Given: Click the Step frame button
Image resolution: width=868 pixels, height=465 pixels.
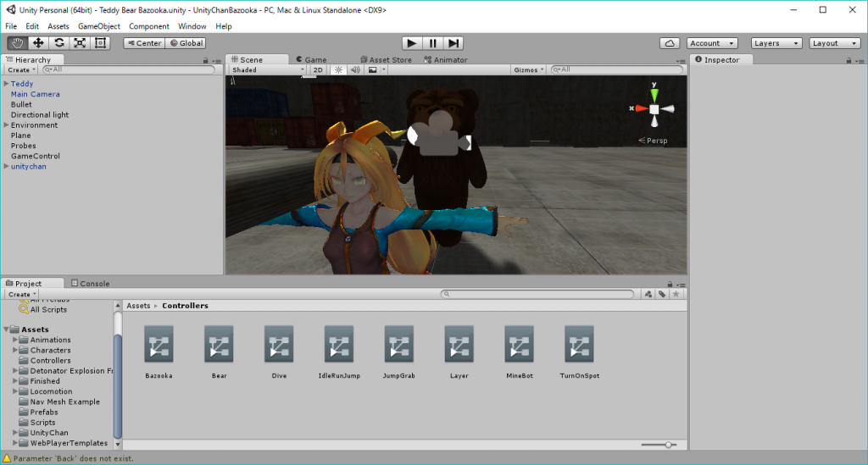Looking at the screenshot, I should 454,43.
